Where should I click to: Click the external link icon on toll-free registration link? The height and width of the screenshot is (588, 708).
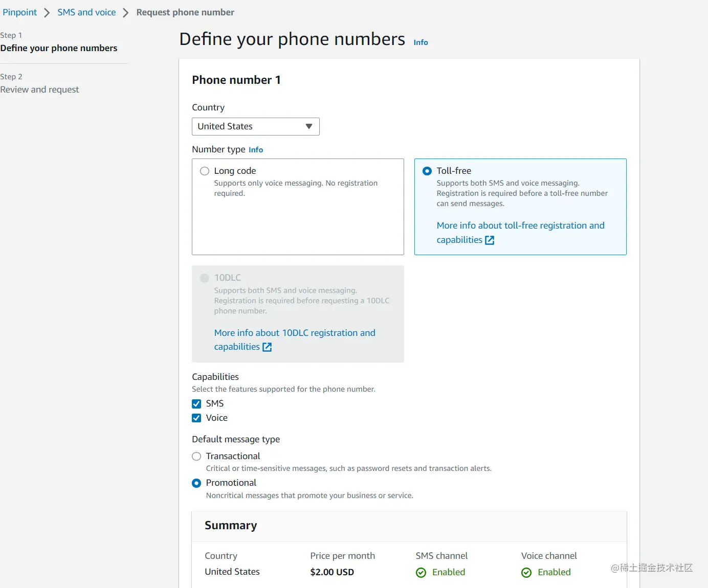(x=490, y=240)
